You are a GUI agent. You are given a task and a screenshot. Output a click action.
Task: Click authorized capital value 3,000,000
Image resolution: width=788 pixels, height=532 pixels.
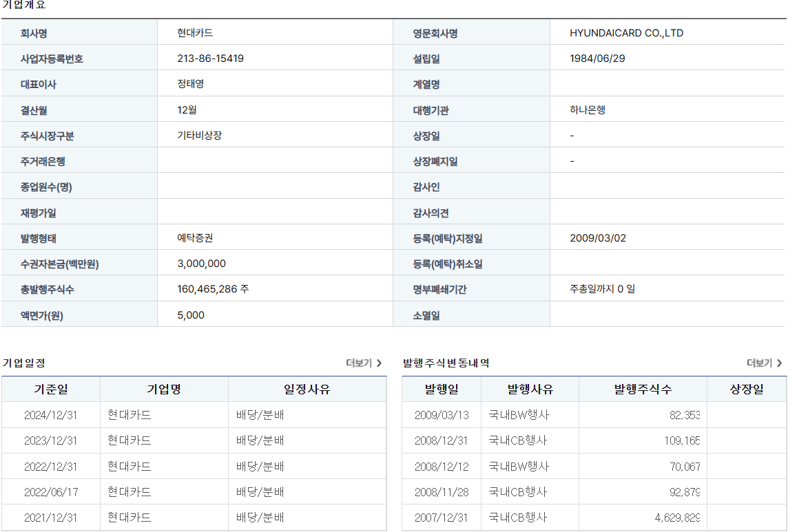point(202,263)
